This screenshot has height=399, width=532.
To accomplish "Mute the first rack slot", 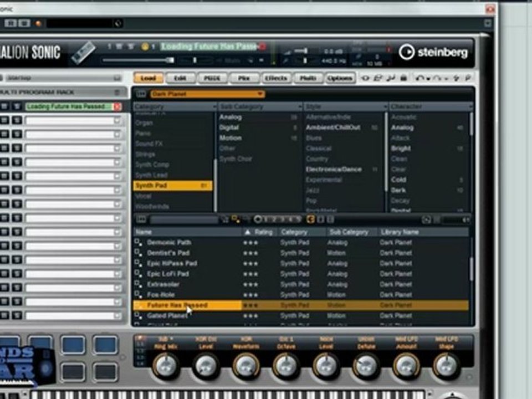I will [x=4, y=106].
